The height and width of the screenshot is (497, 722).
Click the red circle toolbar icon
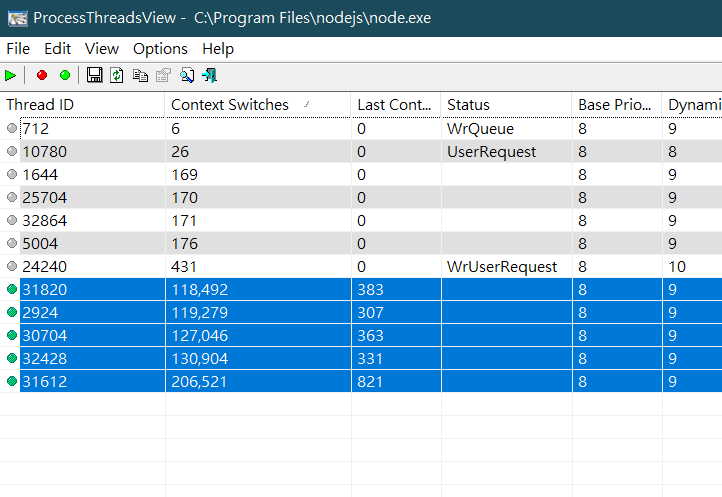point(42,75)
